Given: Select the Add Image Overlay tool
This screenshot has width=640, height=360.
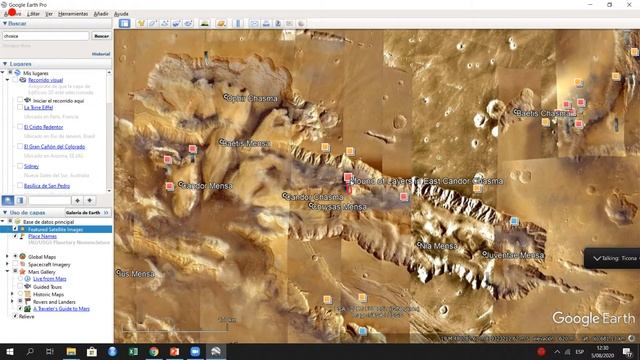Looking at the screenshot, I should (x=176, y=23).
